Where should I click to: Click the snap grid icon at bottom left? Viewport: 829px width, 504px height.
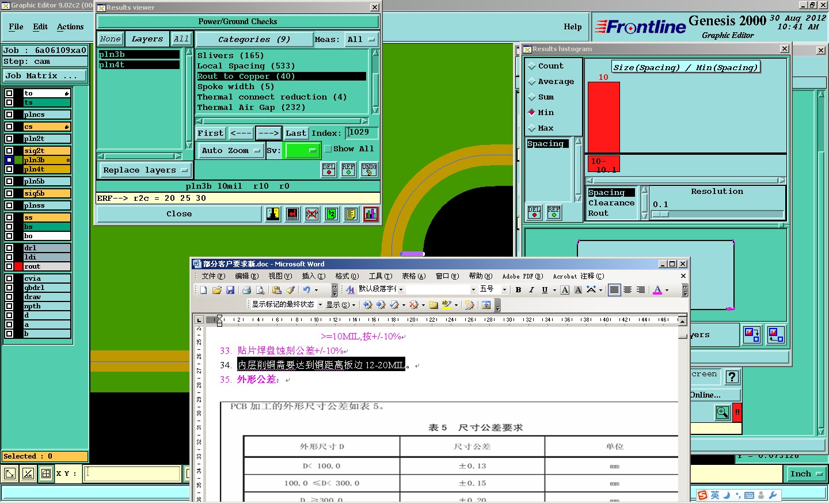coord(46,474)
